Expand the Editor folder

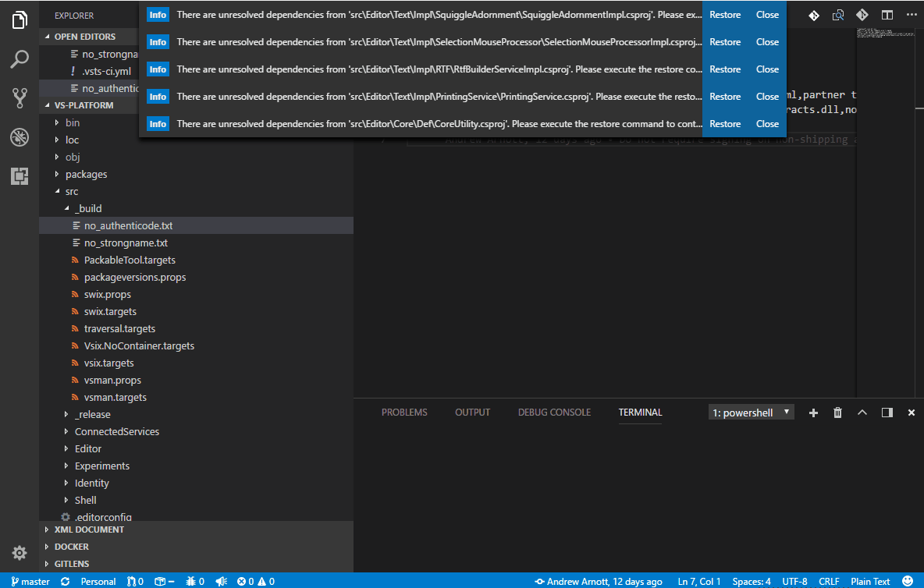(66, 448)
